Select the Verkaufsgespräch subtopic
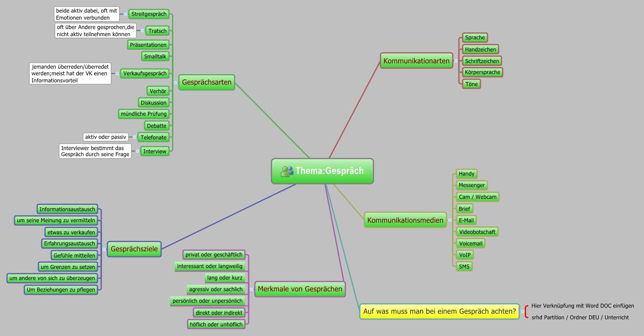This screenshot has height=336, width=644. tap(145, 73)
